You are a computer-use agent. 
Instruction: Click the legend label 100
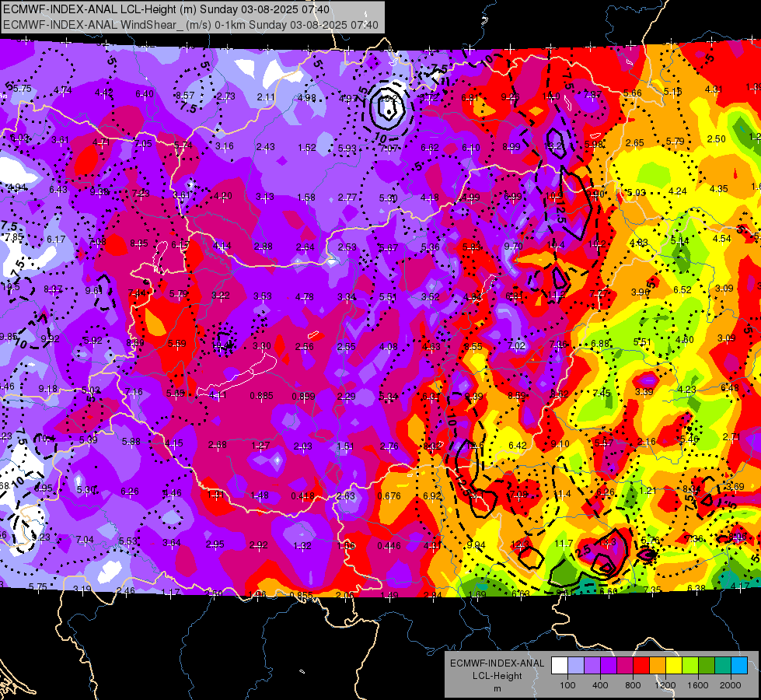[x=567, y=685]
